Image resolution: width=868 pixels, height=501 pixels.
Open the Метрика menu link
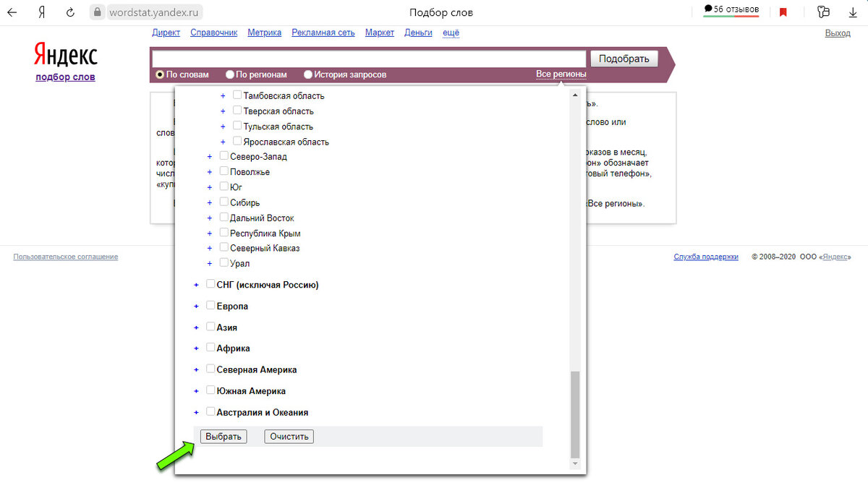pos(265,33)
